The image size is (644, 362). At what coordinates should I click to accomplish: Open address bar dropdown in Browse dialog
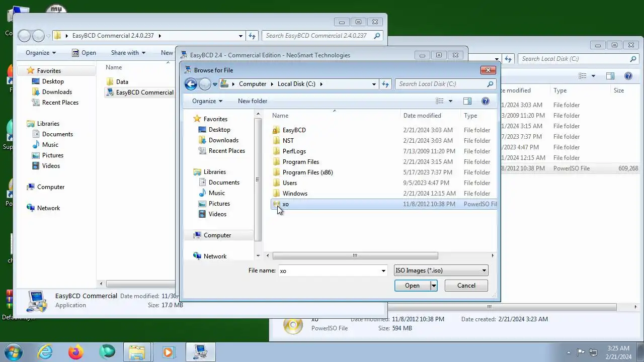pyautogui.click(x=374, y=84)
